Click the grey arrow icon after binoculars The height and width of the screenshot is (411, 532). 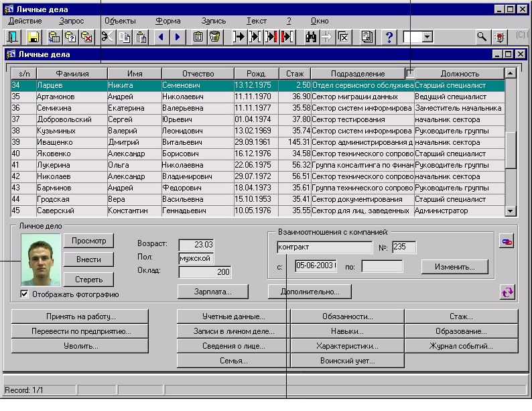[x=327, y=37]
